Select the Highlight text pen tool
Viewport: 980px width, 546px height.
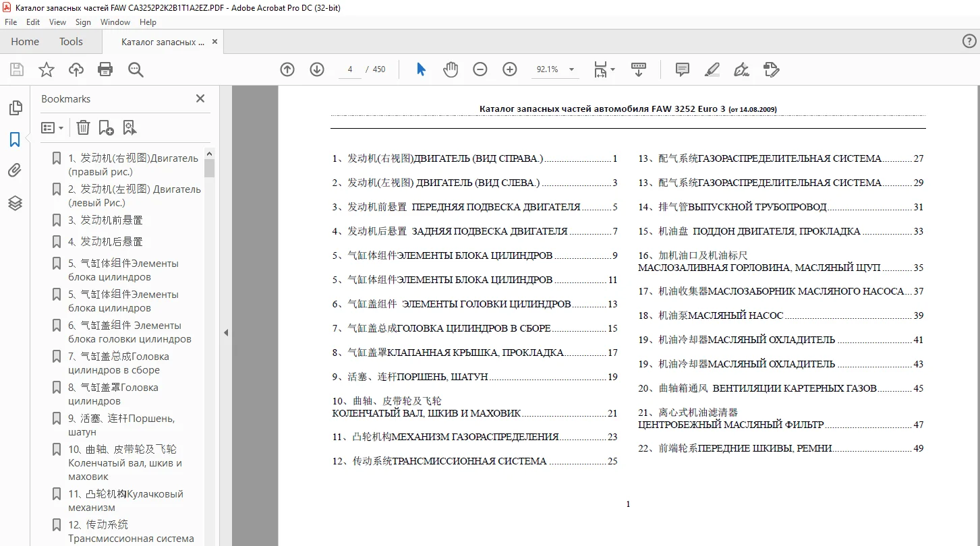712,69
